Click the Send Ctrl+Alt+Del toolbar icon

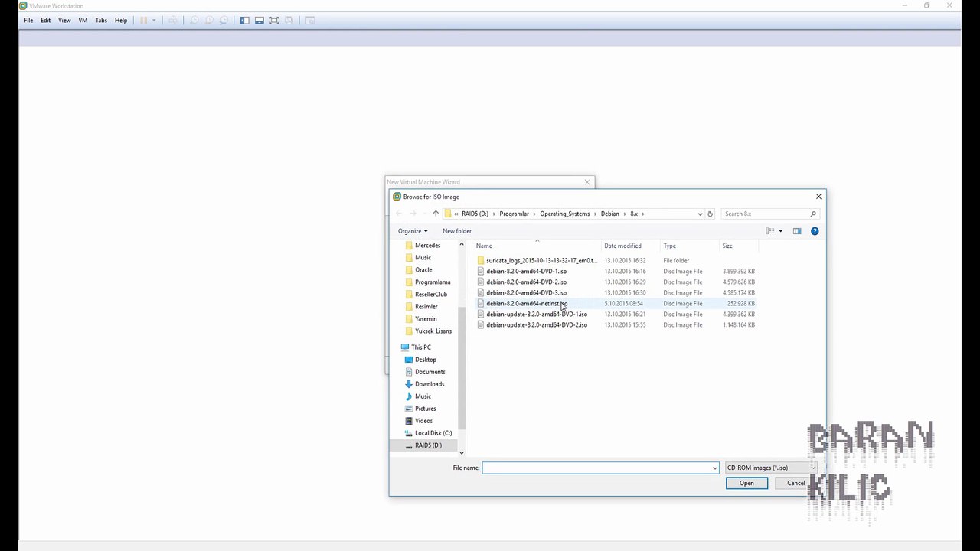coord(173,21)
